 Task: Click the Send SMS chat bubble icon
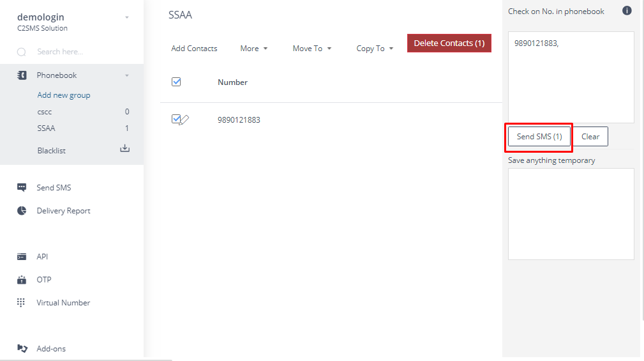(x=22, y=187)
